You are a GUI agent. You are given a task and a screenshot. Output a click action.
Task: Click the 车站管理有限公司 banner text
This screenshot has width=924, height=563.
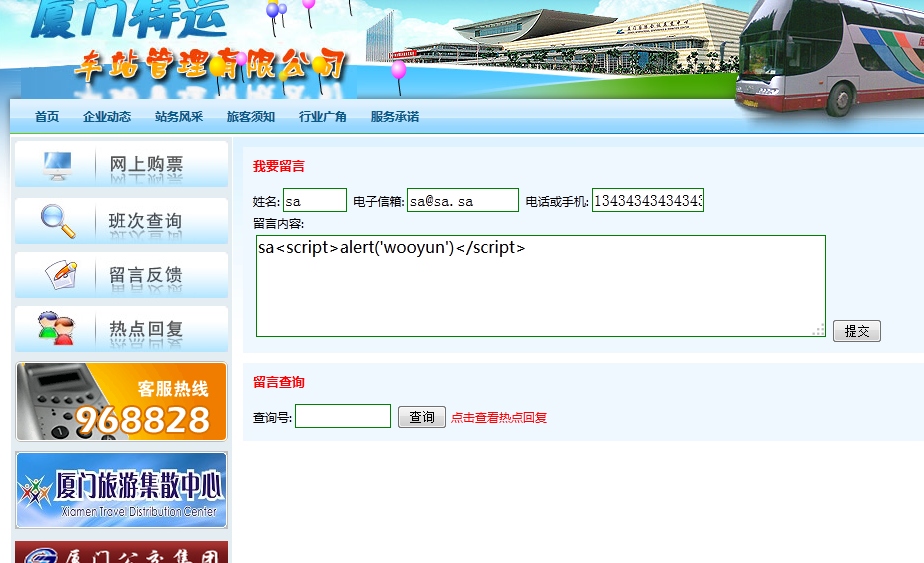coord(210,65)
